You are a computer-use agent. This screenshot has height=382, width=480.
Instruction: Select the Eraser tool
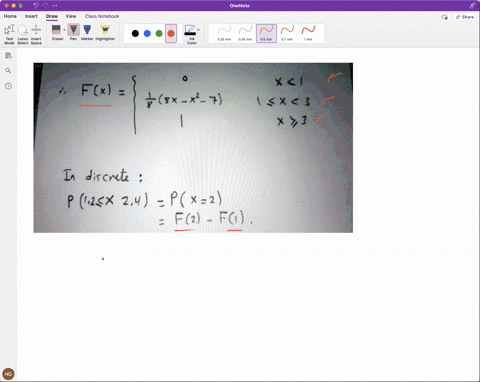[57, 32]
